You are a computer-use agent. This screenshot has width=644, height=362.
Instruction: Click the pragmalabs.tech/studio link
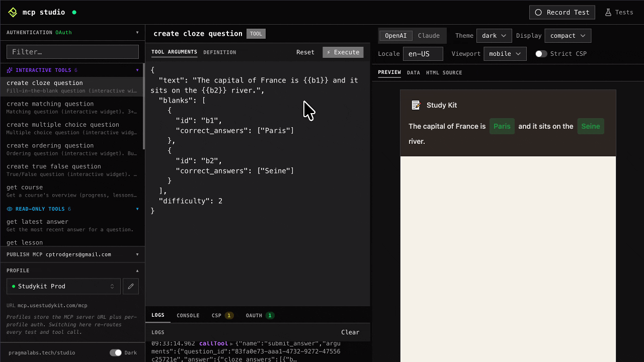click(x=42, y=353)
